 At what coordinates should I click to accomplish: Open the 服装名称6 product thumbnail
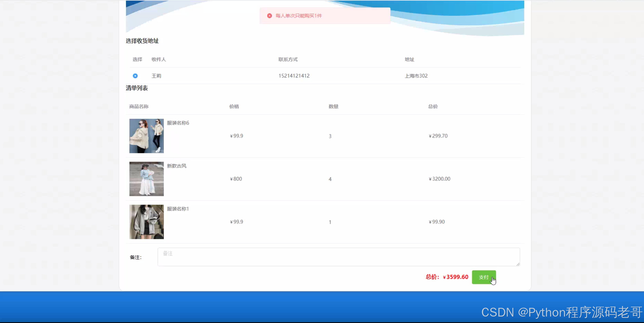pyautogui.click(x=146, y=136)
